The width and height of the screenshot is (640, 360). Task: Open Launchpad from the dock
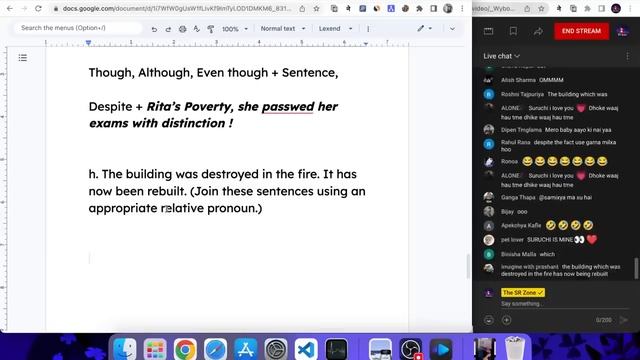[x=155, y=349]
